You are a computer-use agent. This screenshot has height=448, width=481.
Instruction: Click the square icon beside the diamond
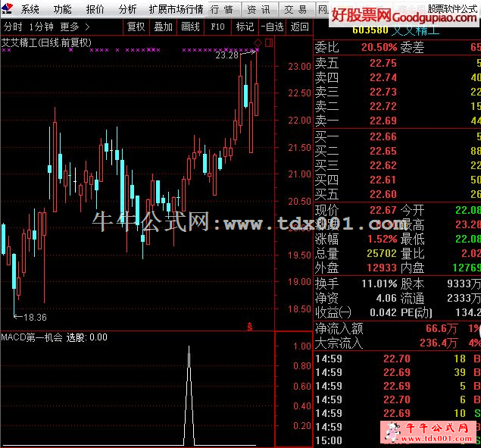tap(267, 42)
